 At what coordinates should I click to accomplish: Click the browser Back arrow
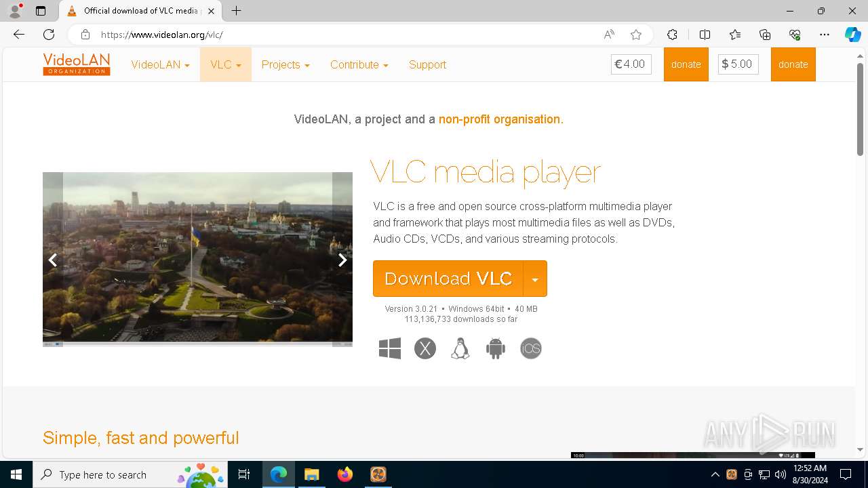click(x=19, y=35)
